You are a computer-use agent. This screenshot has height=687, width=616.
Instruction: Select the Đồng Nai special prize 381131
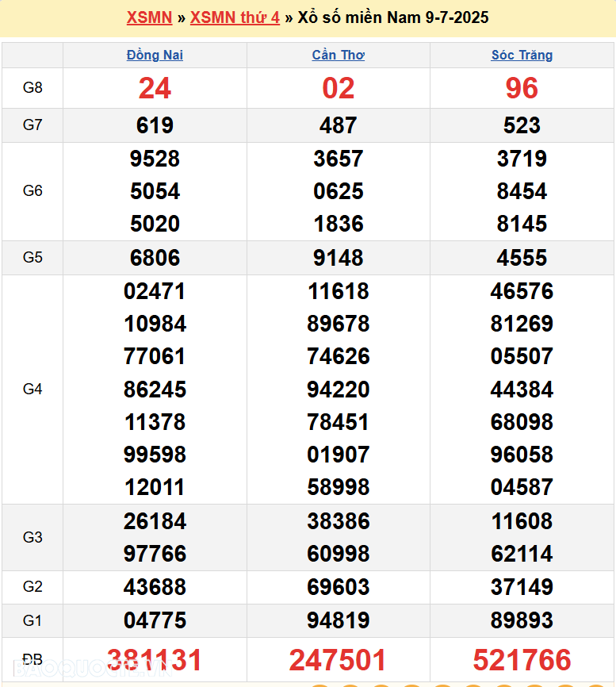(x=155, y=660)
